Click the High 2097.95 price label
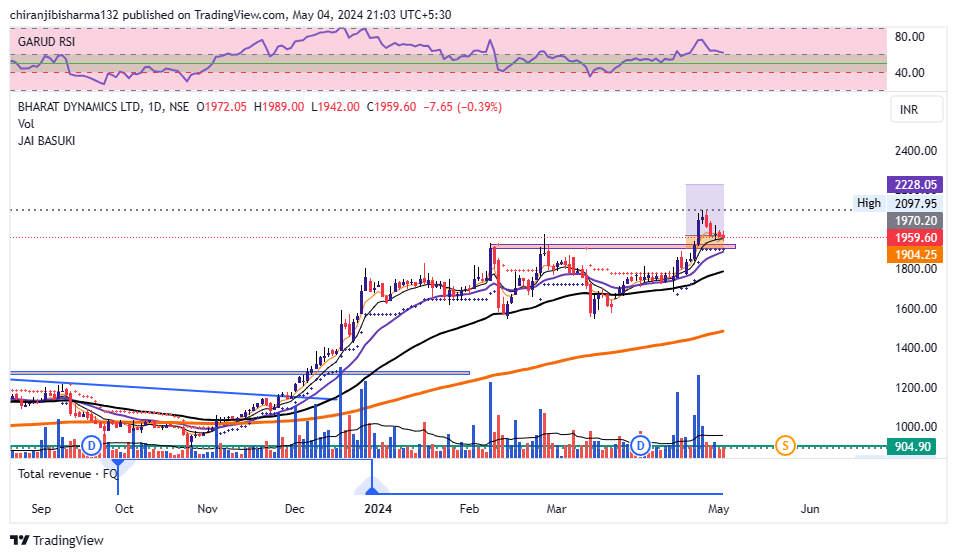This screenshot has height=558, width=957. tap(897, 203)
